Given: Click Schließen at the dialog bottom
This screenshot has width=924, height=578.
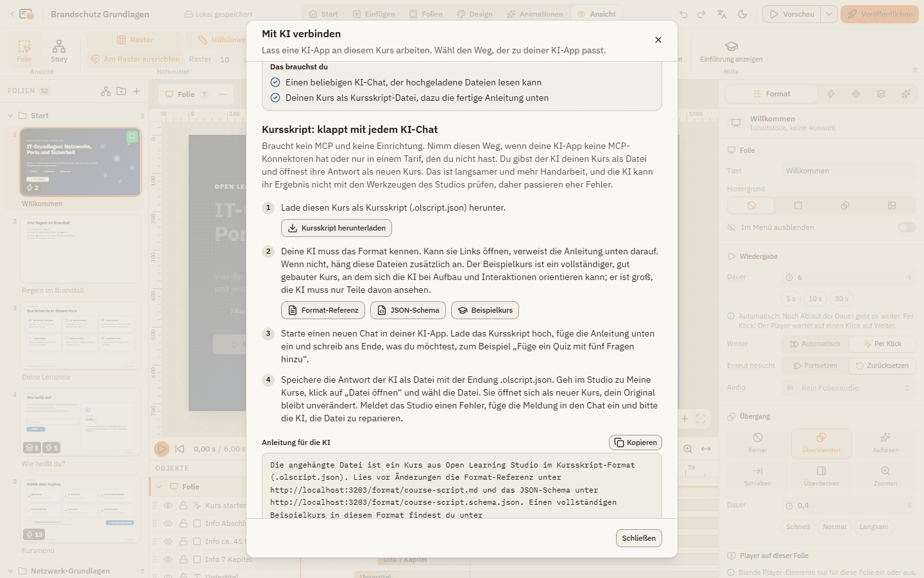Looking at the screenshot, I should pos(639,538).
